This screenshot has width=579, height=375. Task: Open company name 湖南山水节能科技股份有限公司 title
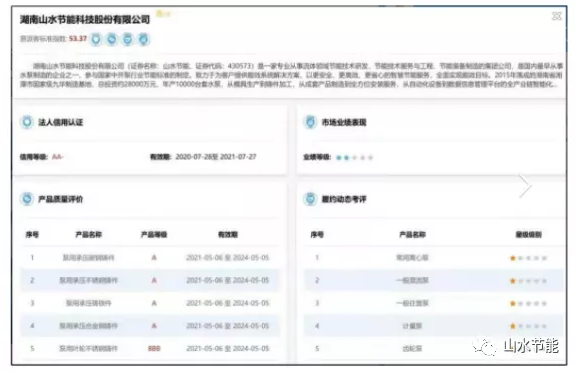tap(85, 20)
